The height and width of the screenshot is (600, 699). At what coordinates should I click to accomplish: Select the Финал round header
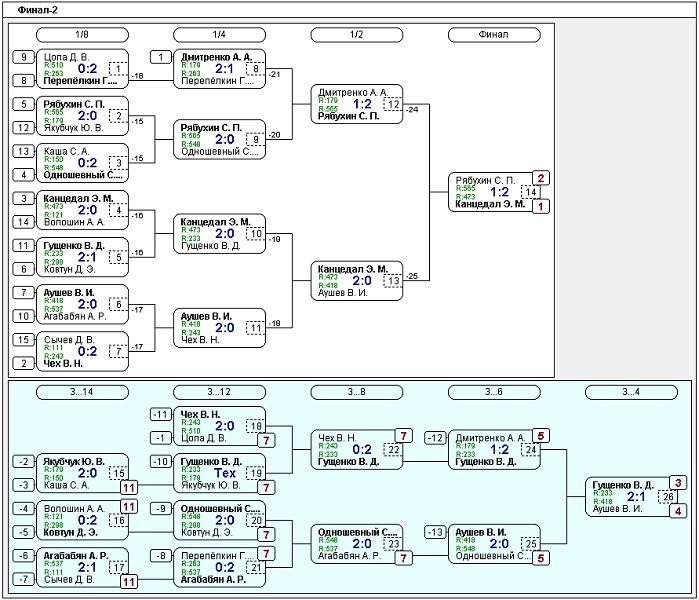tap(494, 35)
